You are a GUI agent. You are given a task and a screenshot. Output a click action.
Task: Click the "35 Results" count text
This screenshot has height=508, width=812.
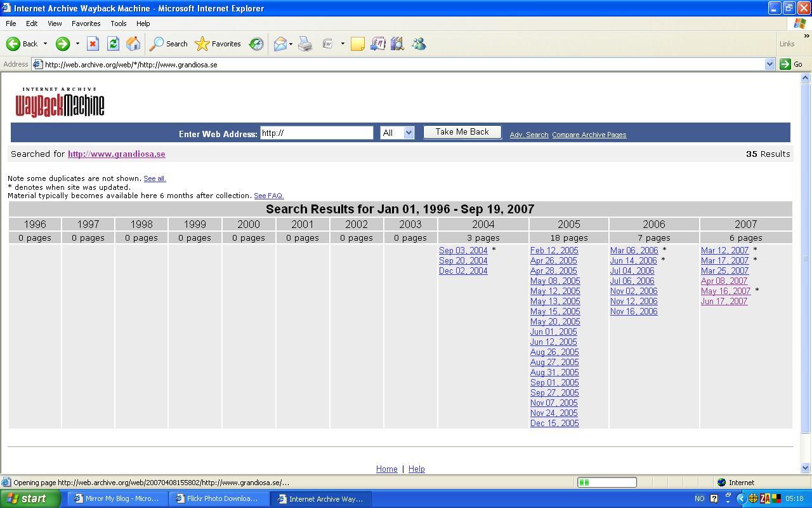768,154
